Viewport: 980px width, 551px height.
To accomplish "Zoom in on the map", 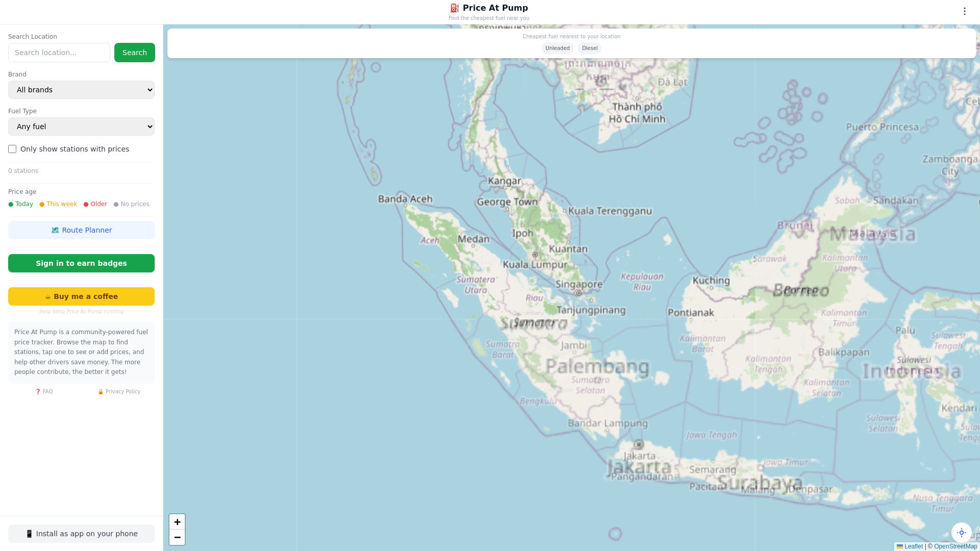I will pos(177,522).
